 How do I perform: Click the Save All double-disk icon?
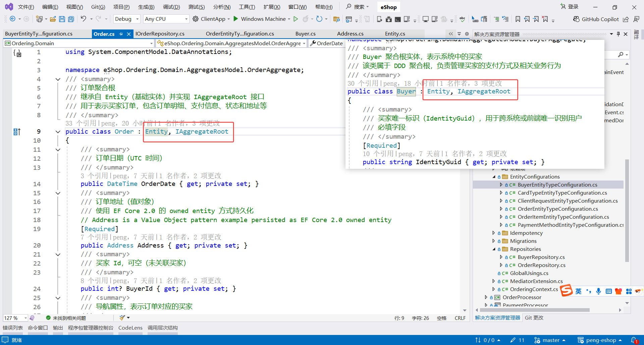pos(71,19)
